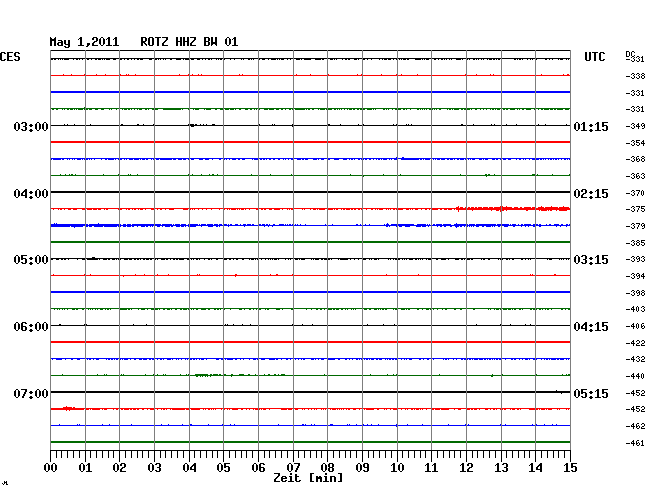Image resolution: width=650 pixels, height=494 pixels.
Task: Click the DC offset value '-363'
Action: [x=635, y=176]
